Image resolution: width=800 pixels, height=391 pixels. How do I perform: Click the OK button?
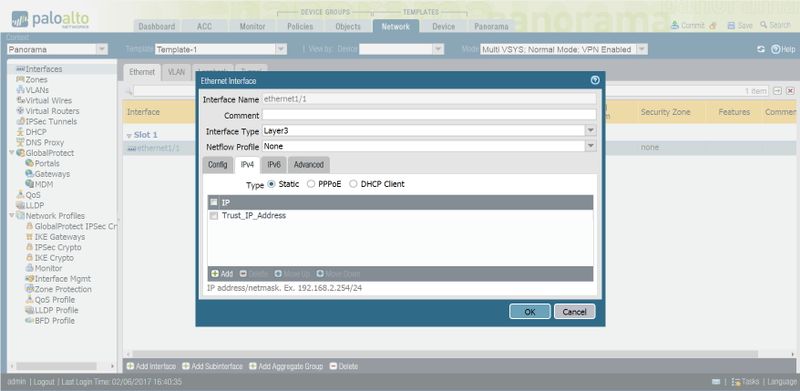pyautogui.click(x=530, y=311)
